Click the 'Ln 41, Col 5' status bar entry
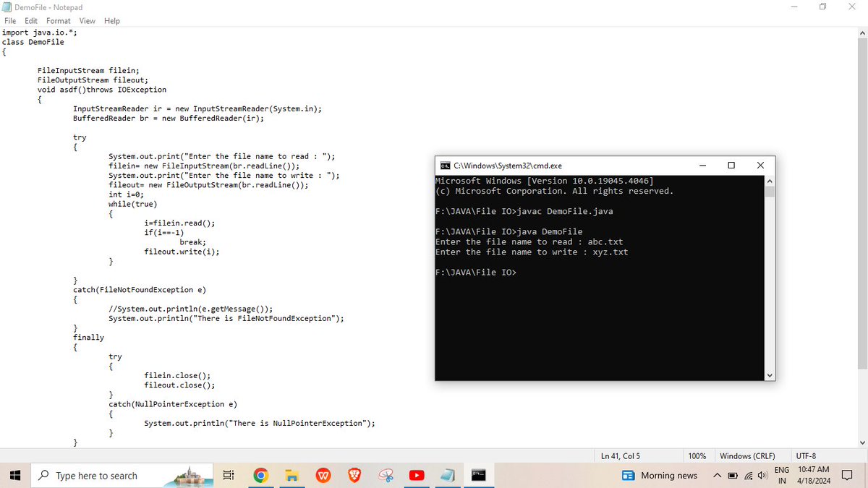 tap(621, 456)
